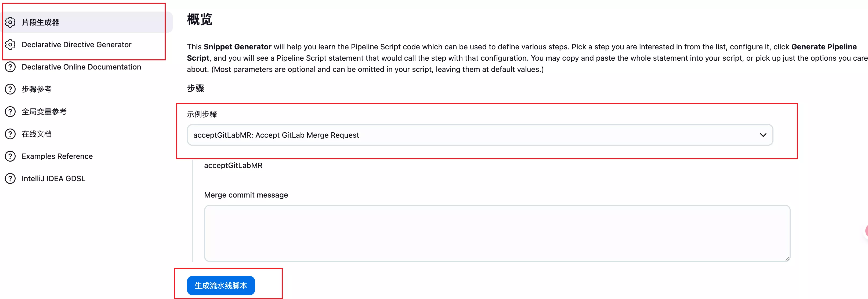This screenshot has height=299, width=868.
Task: Open 片段生成器 sidebar item
Action: [x=41, y=22]
